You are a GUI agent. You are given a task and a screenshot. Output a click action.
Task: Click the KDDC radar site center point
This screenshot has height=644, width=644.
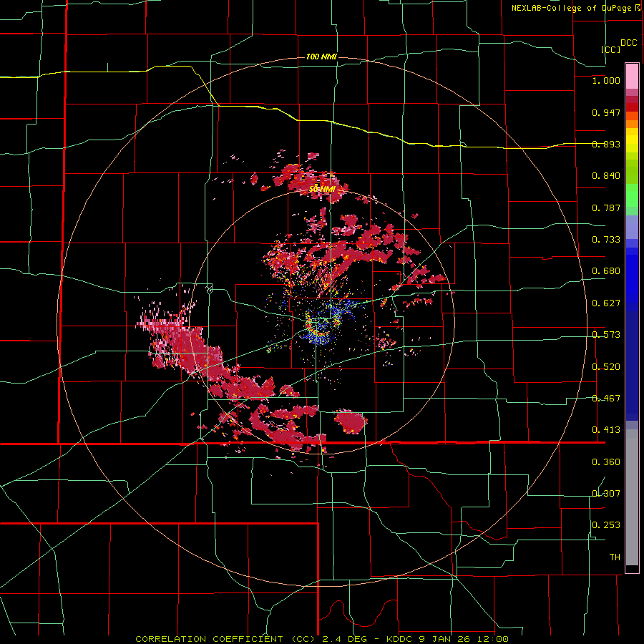pyautogui.click(x=323, y=321)
